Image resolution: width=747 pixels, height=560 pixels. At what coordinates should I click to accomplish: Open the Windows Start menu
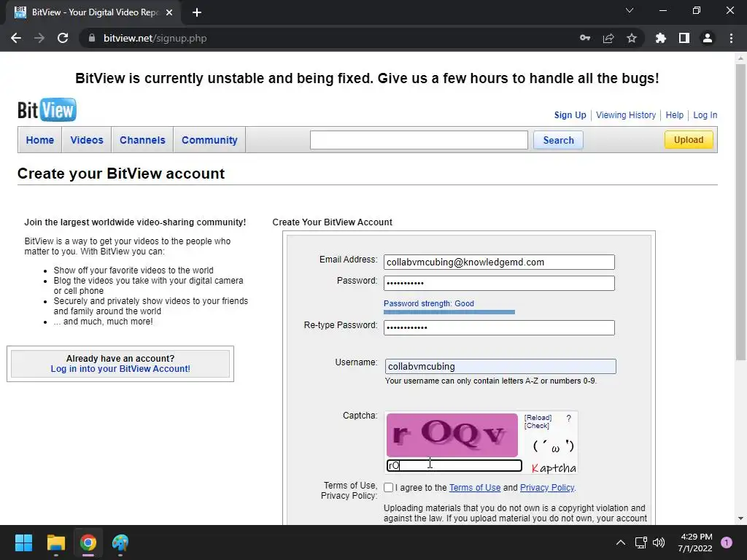click(x=23, y=542)
